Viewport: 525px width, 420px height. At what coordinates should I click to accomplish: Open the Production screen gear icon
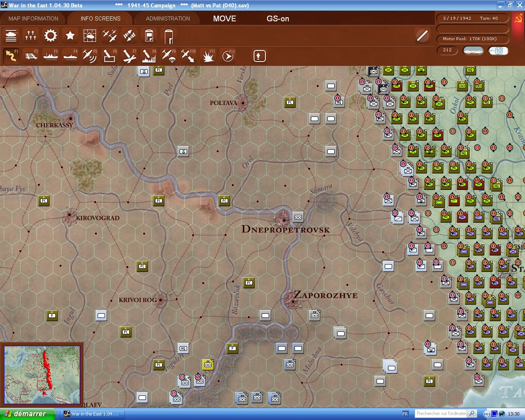50,36
